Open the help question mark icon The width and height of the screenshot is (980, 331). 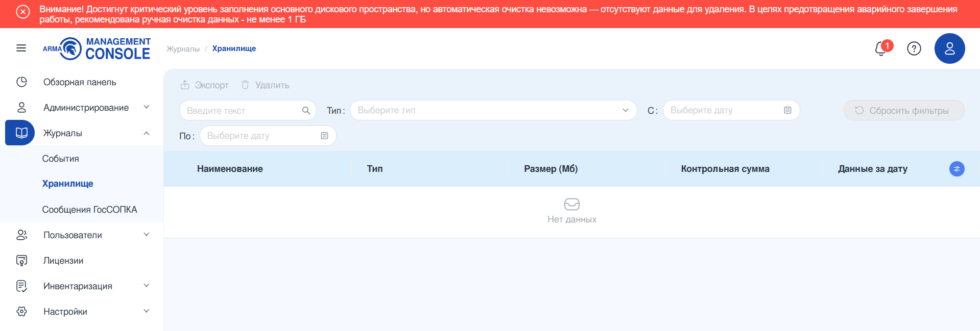point(914,48)
